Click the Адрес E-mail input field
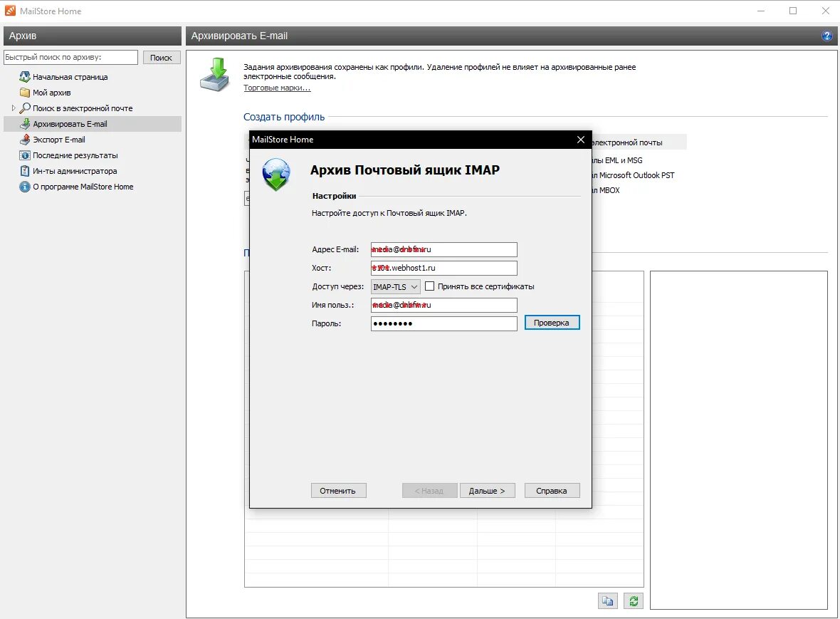 coord(443,249)
